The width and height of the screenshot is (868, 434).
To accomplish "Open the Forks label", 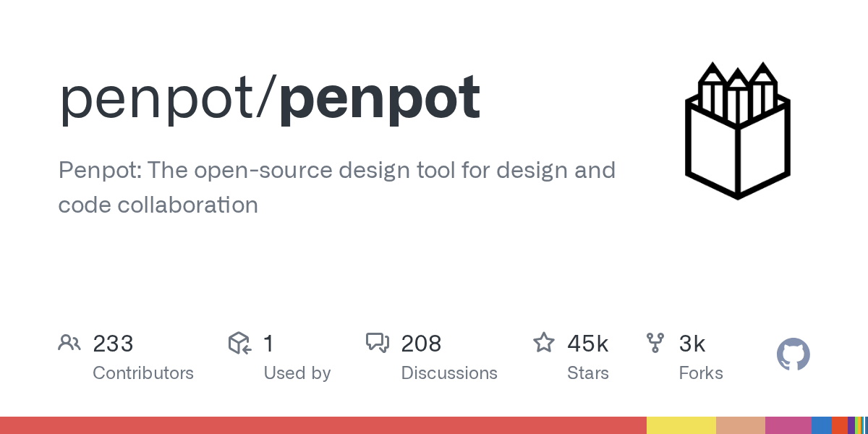I will 701,373.
